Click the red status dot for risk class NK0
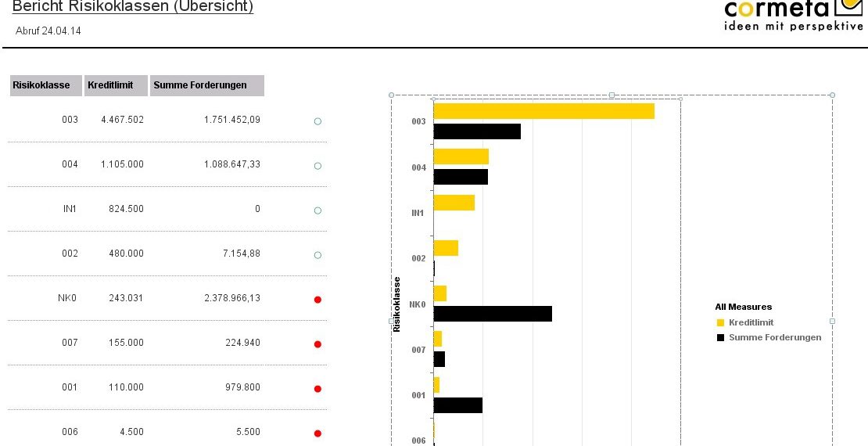868x446 pixels. click(317, 300)
